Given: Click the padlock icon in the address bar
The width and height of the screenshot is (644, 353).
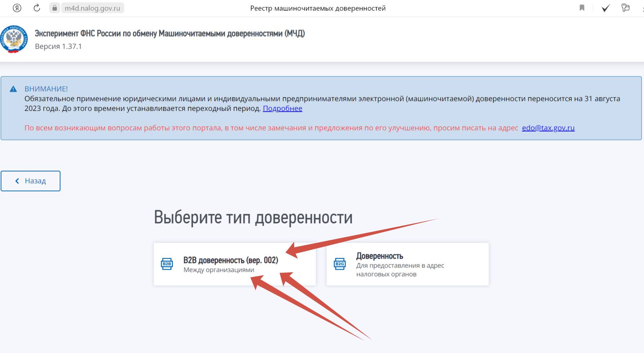Looking at the screenshot, I should (x=54, y=8).
